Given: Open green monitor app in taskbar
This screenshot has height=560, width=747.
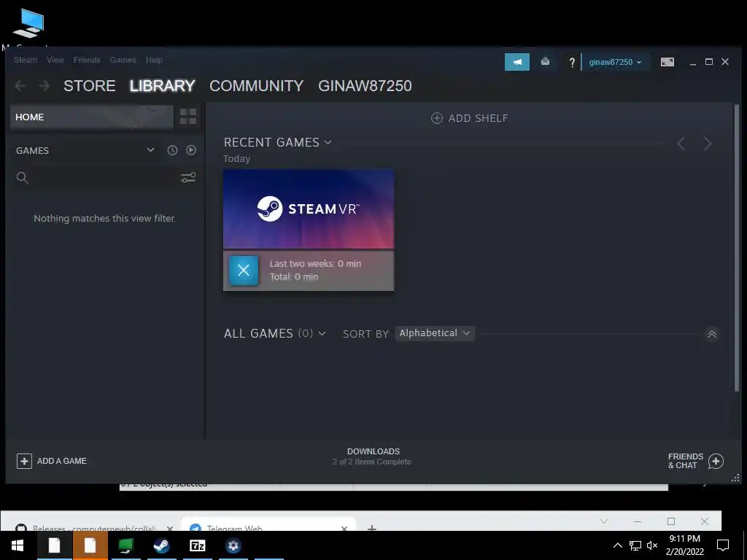Looking at the screenshot, I should pos(125,545).
